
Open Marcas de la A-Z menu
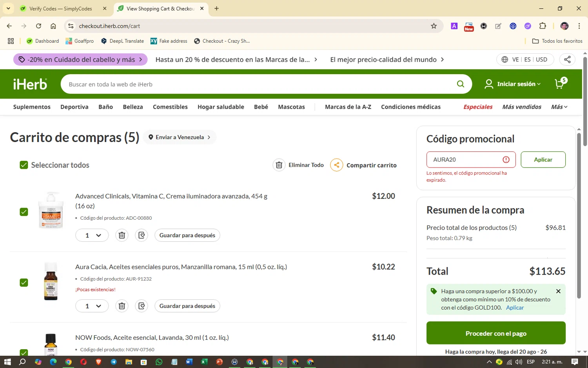coord(348,107)
